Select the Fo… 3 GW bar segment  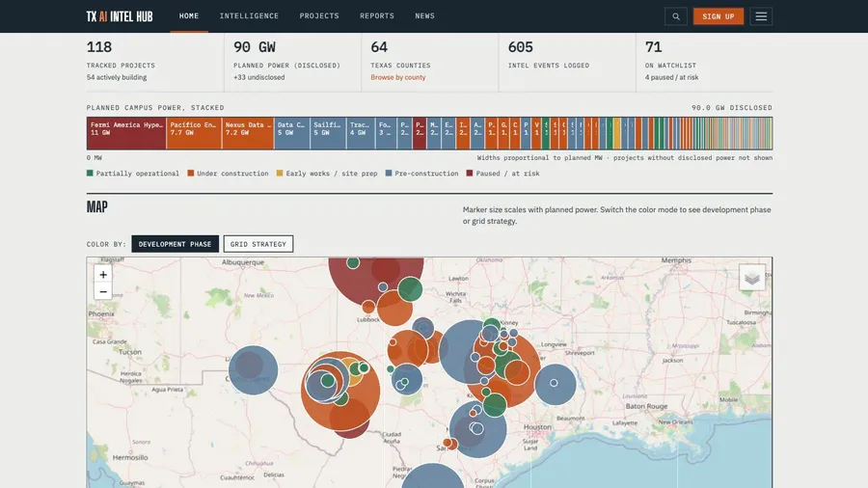387,133
